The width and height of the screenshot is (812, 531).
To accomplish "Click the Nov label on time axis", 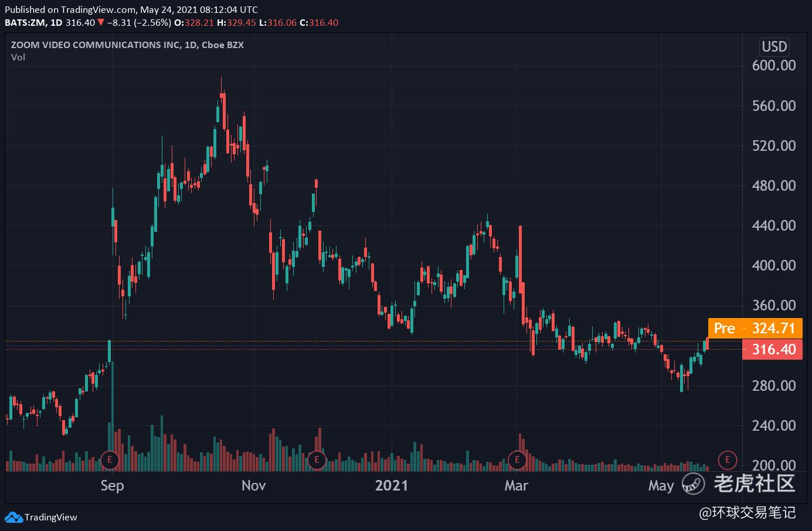I will 253,486.
